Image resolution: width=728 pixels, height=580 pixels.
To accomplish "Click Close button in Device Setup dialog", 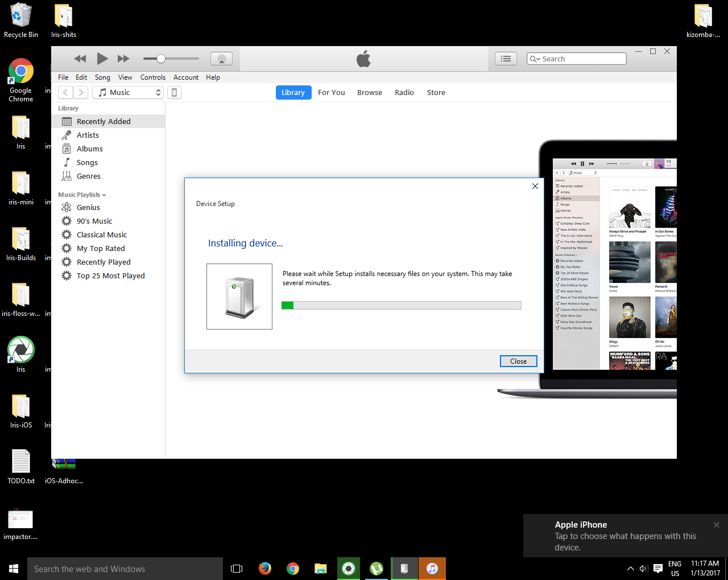I will (519, 361).
